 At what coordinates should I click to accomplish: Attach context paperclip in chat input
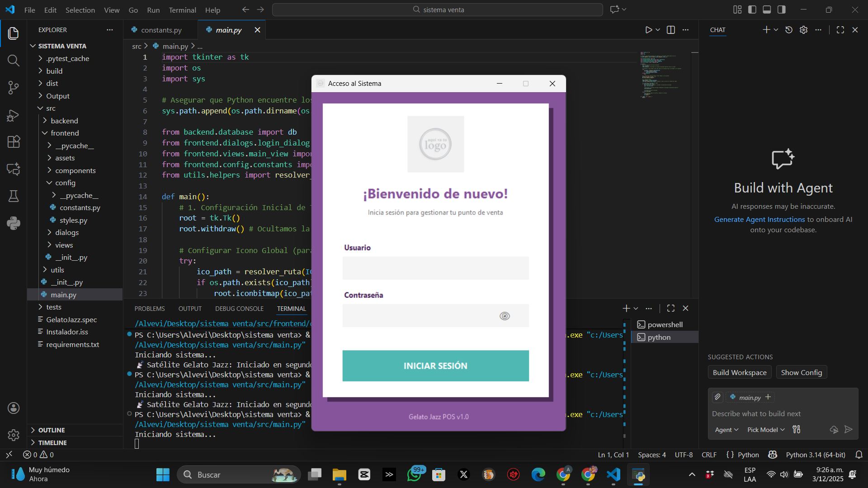(x=717, y=397)
